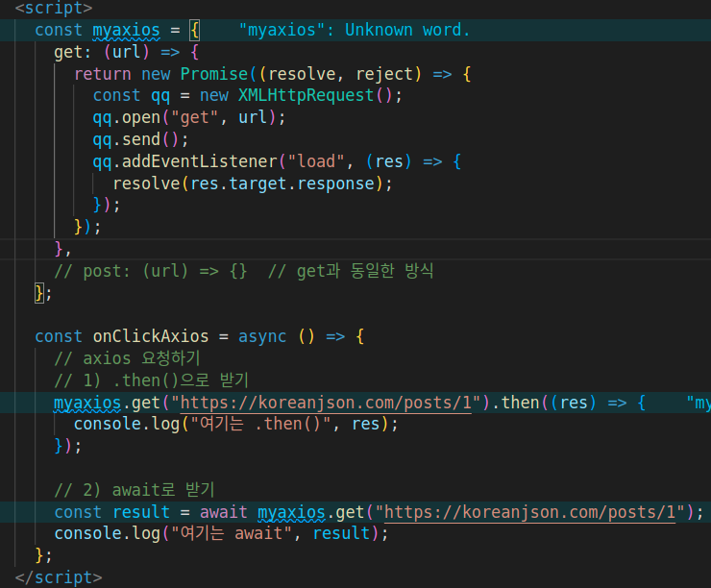This screenshot has width=711, height=588.
Task: Click 'response' in res.target.response
Action: click(x=335, y=184)
